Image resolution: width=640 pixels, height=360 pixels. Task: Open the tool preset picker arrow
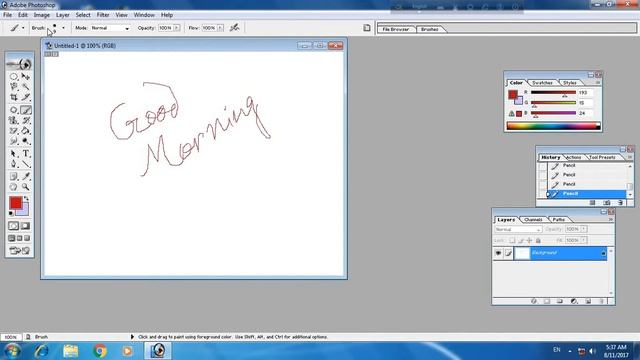click(23, 28)
